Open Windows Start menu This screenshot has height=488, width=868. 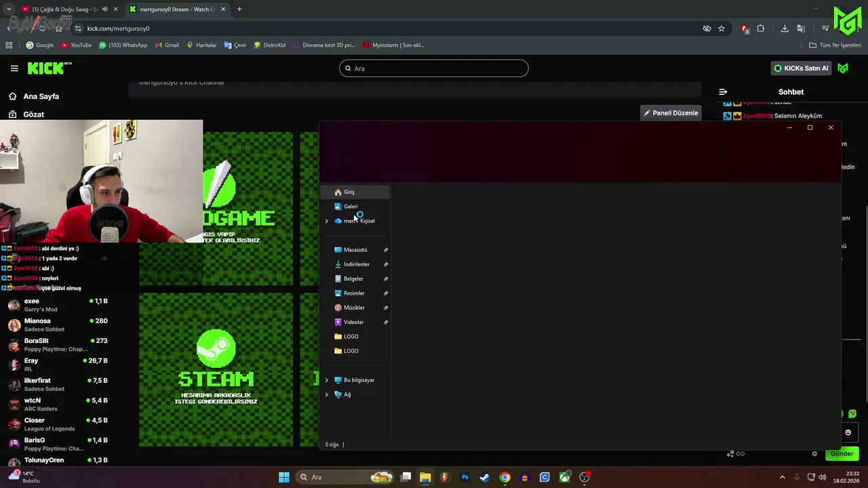[x=284, y=477]
